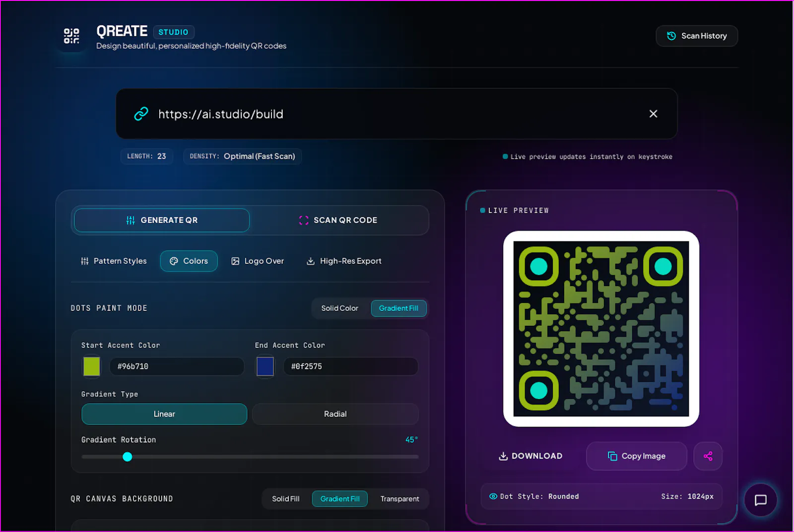Screen dimensions: 794x532
Task: Select Solid Color dots paint mode
Action: 340,308
